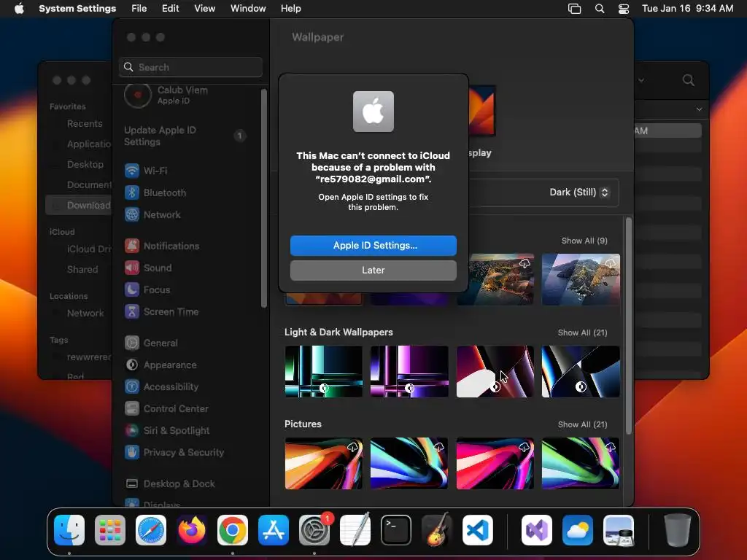Click the wallpaper list vertical scrollbar
Image resolution: width=747 pixels, height=560 pixels.
pos(628,326)
